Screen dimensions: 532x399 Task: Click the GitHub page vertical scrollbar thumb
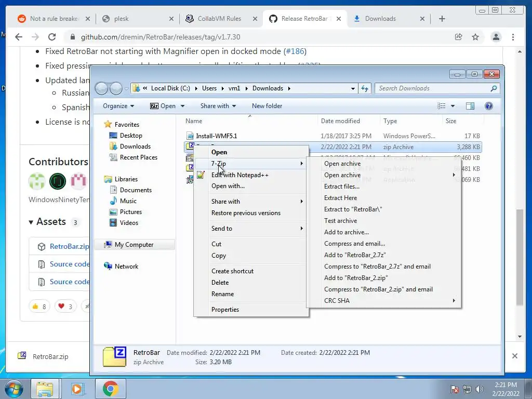click(x=520, y=258)
